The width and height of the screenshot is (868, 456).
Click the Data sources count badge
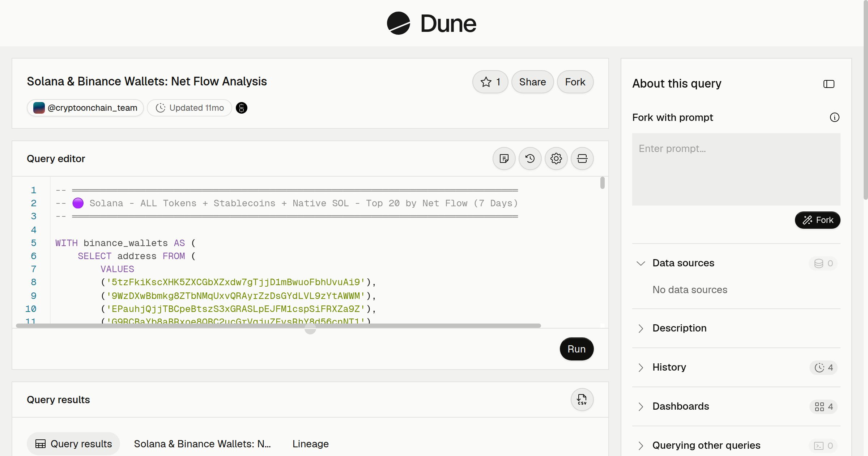823,263
